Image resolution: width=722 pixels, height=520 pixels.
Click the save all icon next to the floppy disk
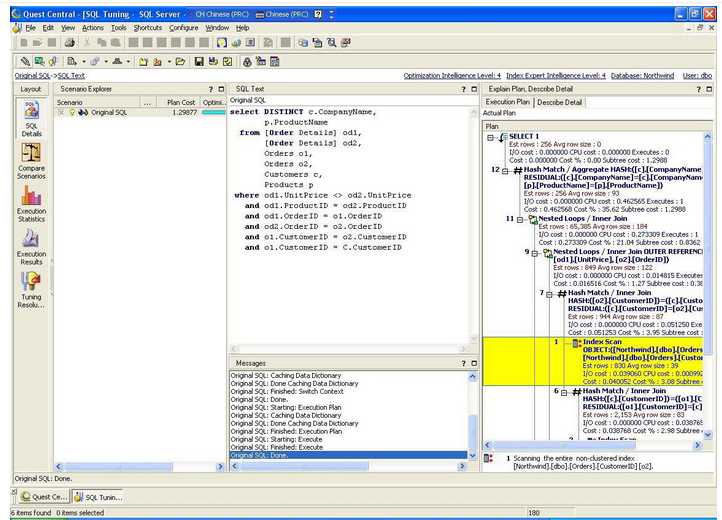click(x=213, y=61)
